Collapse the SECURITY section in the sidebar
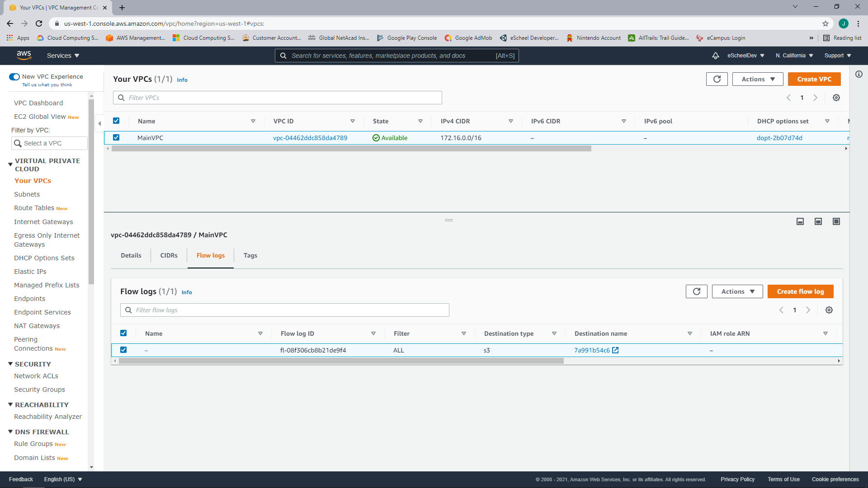 click(x=10, y=364)
